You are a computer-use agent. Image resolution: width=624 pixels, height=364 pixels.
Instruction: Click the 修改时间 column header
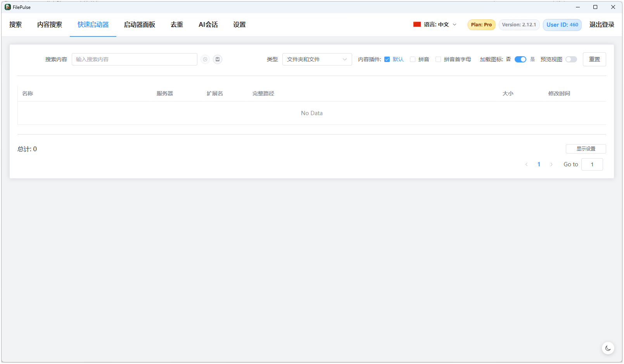coord(559,93)
